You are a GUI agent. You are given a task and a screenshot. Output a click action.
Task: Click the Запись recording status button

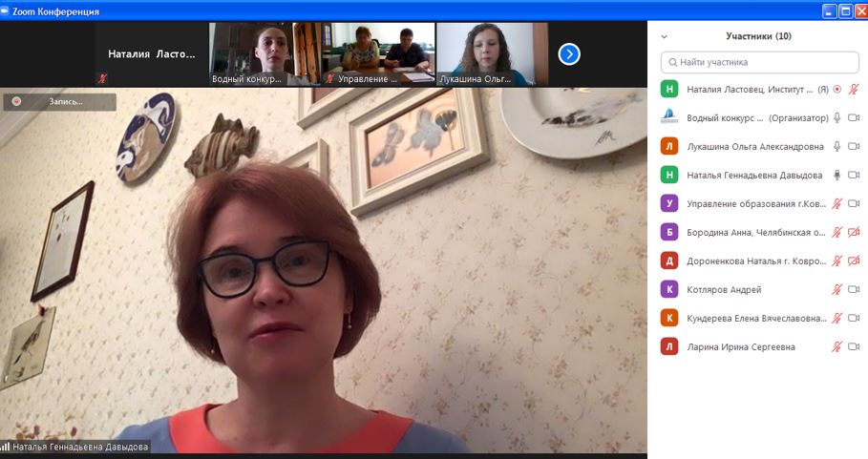point(59,101)
